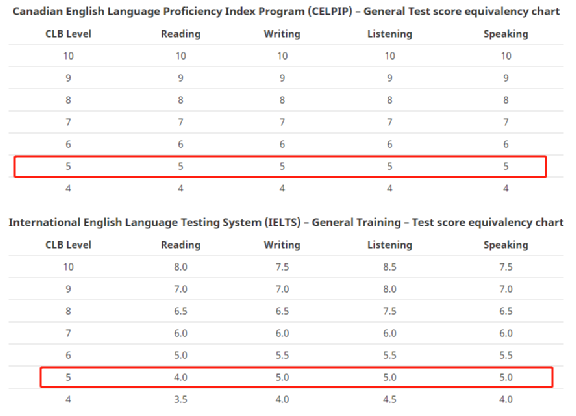The height and width of the screenshot is (416, 576).
Task: Select the IELTS table's Writing header
Action: pos(282,245)
